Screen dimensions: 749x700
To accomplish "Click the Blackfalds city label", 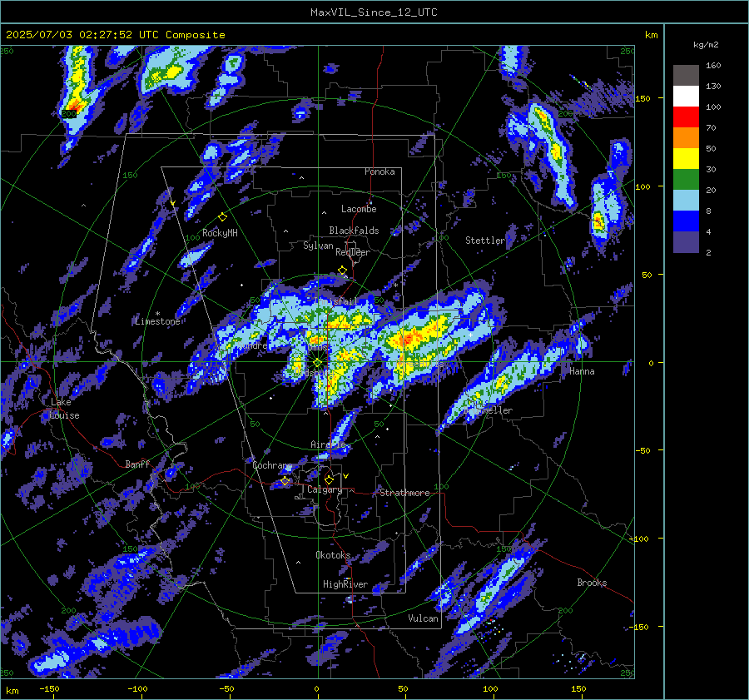I will 354,231.
